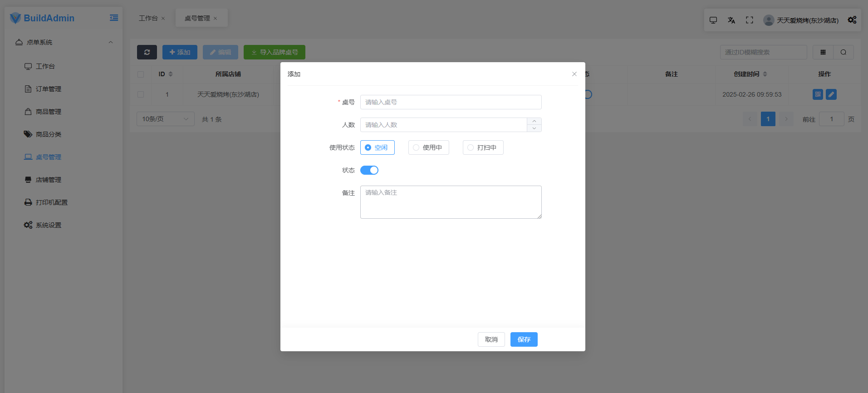Toggle fullscreen mode icon
This screenshot has width=868, height=393.
(750, 20)
